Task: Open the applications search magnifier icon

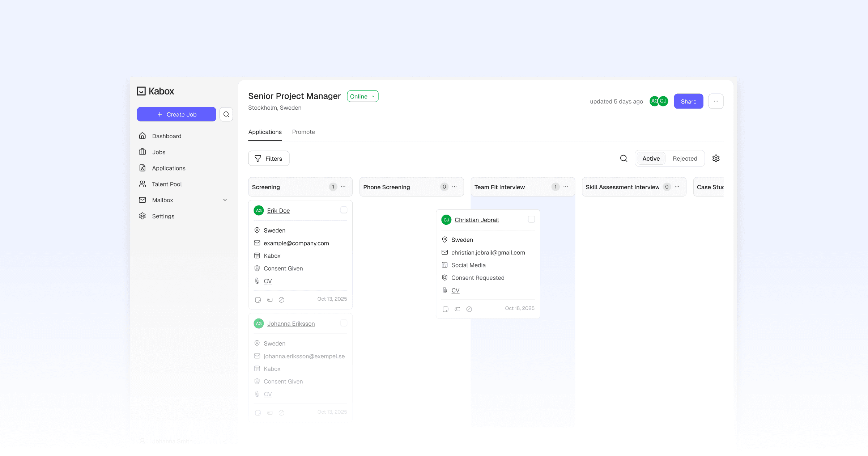Action: point(624,159)
